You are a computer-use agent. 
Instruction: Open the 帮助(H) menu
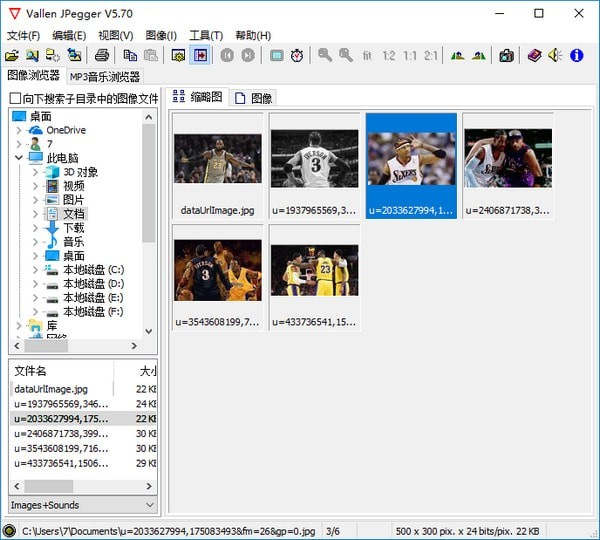(x=253, y=36)
